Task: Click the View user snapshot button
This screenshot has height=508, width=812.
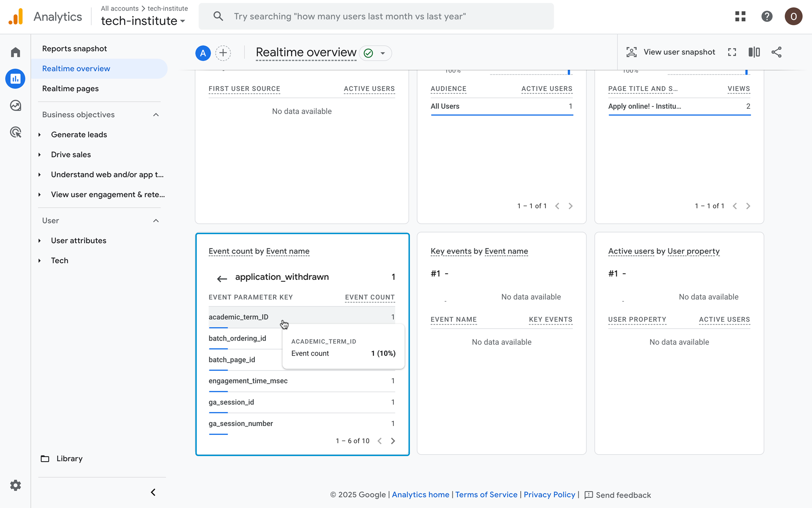Action: click(x=671, y=52)
